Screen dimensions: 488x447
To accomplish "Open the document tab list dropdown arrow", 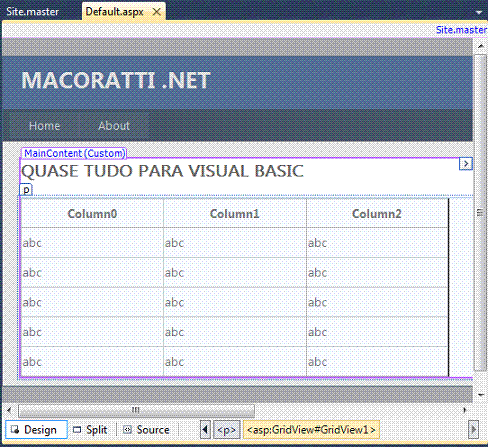I will pos(479,13).
